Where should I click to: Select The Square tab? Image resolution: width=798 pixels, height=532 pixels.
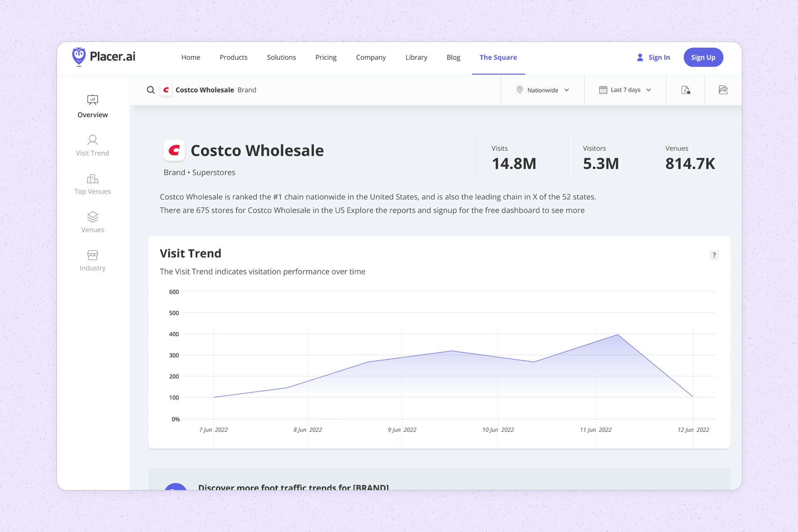pyautogui.click(x=498, y=57)
